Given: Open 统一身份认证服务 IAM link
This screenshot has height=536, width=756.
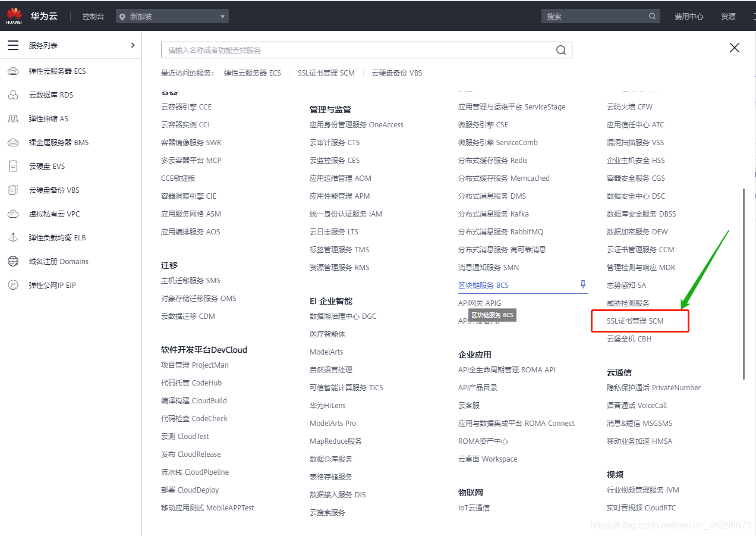Looking at the screenshot, I should [346, 214].
